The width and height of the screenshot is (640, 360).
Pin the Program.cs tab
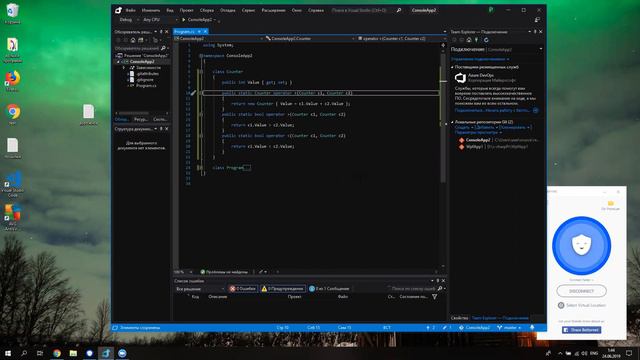(x=199, y=31)
